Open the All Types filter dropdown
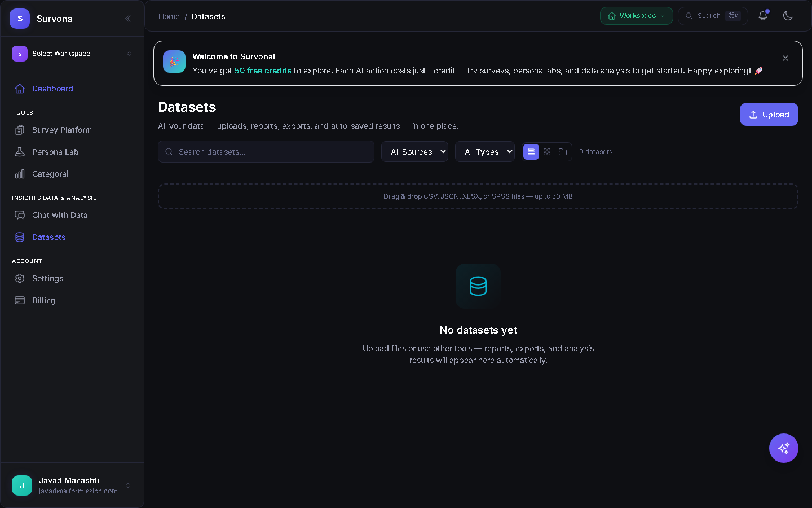812x508 pixels. (484, 151)
